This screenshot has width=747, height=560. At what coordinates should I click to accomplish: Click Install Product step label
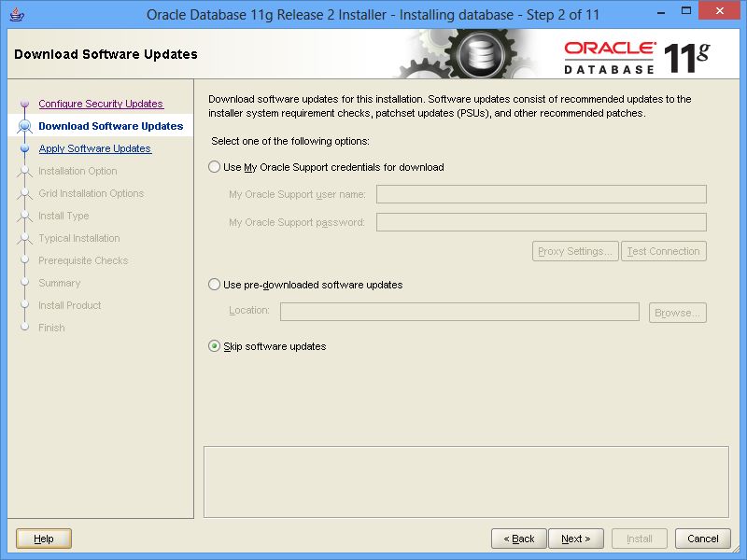pyautogui.click(x=70, y=305)
